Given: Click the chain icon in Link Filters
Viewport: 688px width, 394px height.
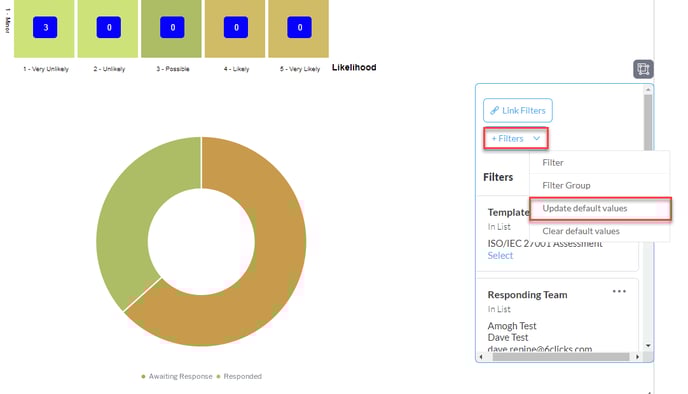Looking at the screenshot, I should pos(494,111).
